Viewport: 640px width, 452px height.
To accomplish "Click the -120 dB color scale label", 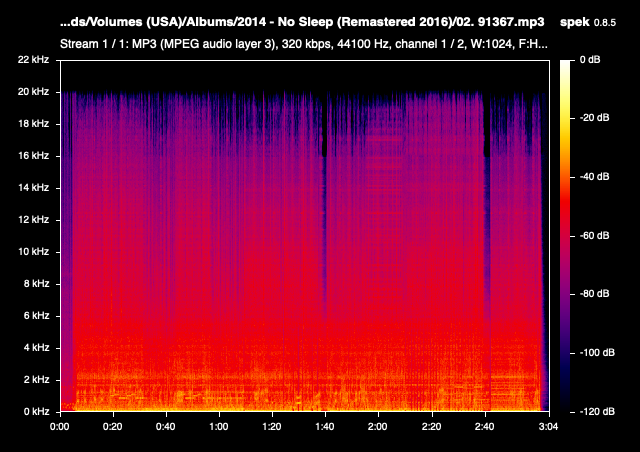I will click(597, 412).
